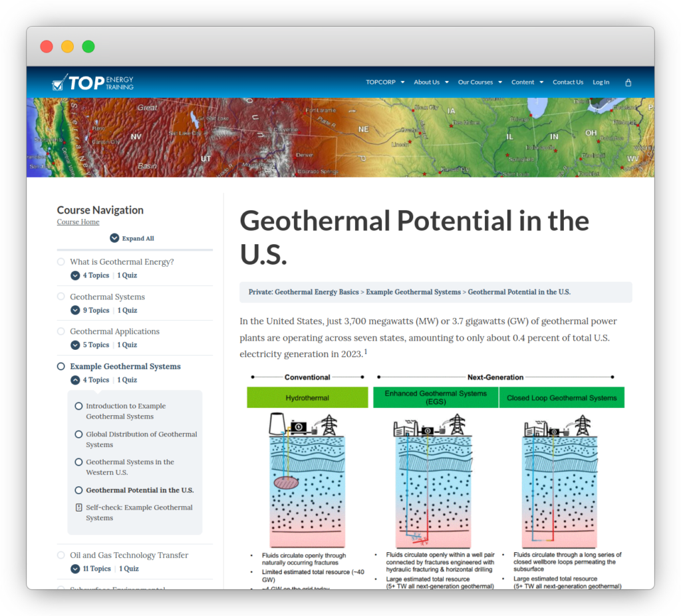Click the 1 Quiz label under Geothermal Applications
Image resolution: width=681 pixels, height=616 pixels.
tap(127, 345)
